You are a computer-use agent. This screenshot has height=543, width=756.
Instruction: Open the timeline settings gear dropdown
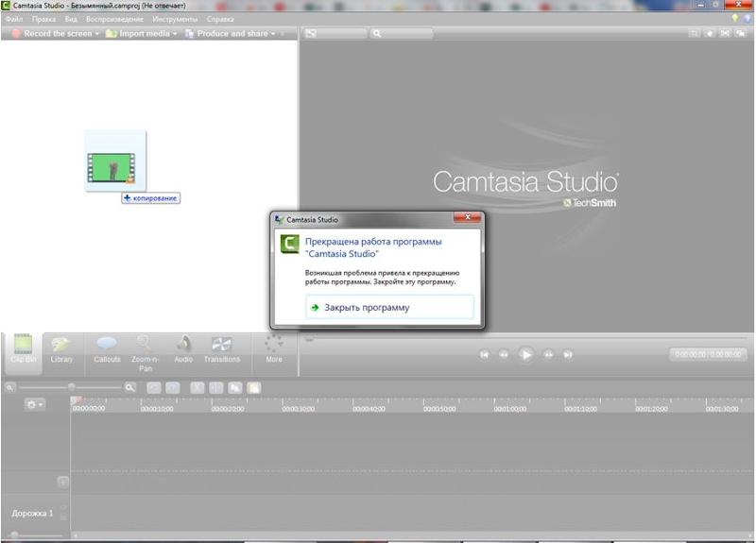pyautogui.click(x=35, y=405)
